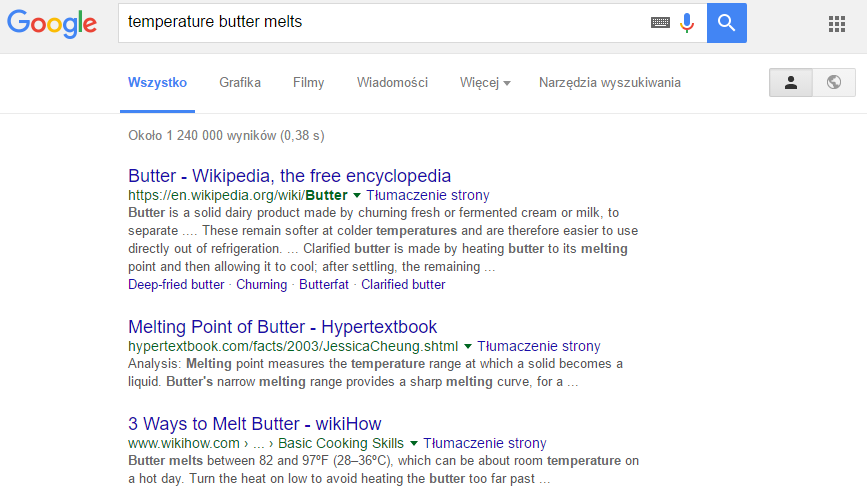Switch to the Grafika tab
The height and width of the screenshot is (503, 867).
(240, 83)
